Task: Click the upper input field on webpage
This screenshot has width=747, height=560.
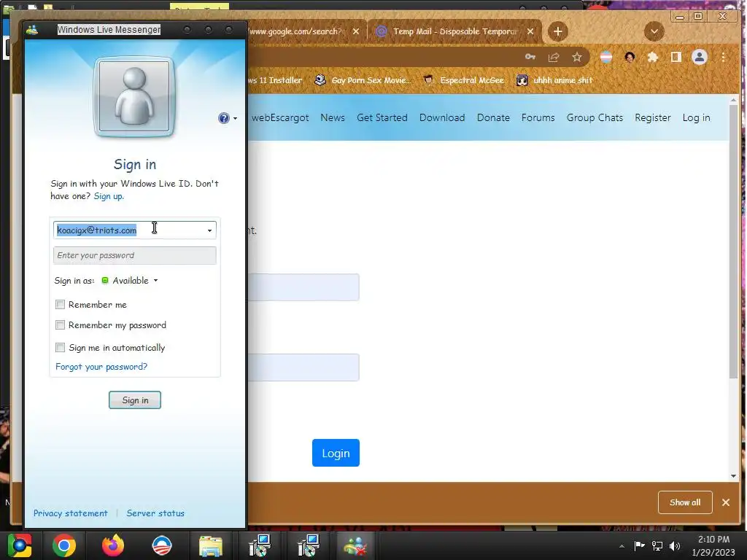Action: tap(303, 287)
